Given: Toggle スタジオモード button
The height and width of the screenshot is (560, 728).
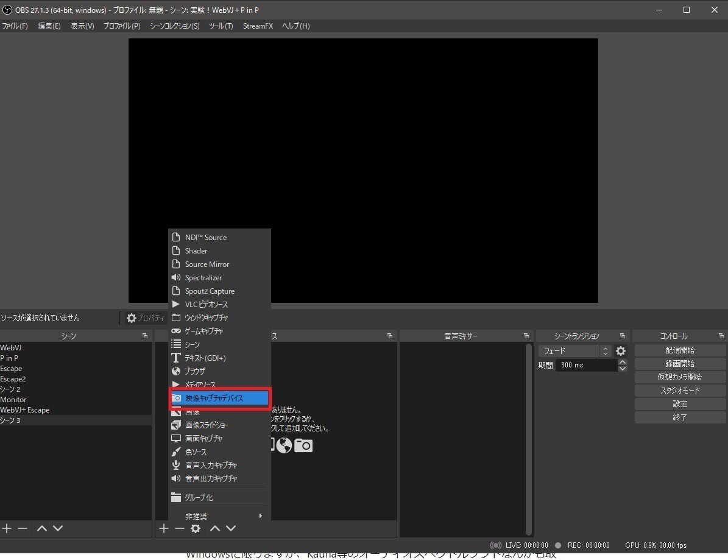Looking at the screenshot, I should point(680,391).
